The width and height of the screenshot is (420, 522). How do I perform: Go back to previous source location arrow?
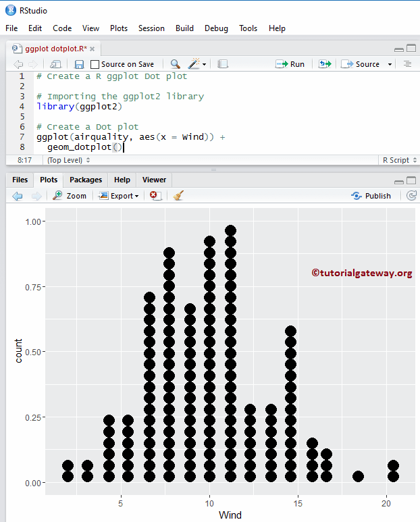pos(18,64)
